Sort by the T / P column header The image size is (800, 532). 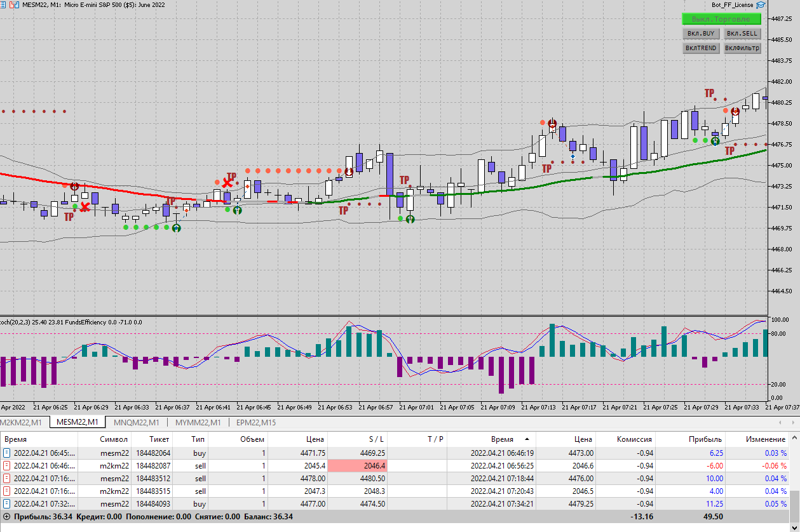coord(417,439)
